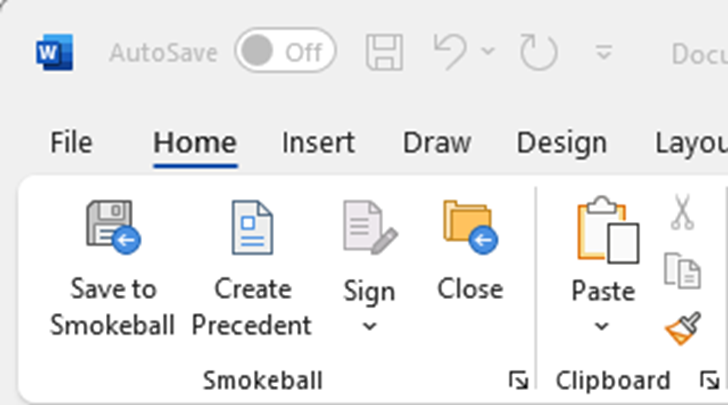Cut selection with the scissors icon
Image resolution: width=728 pixels, height=405 pixels.
[x=682, y=212]
